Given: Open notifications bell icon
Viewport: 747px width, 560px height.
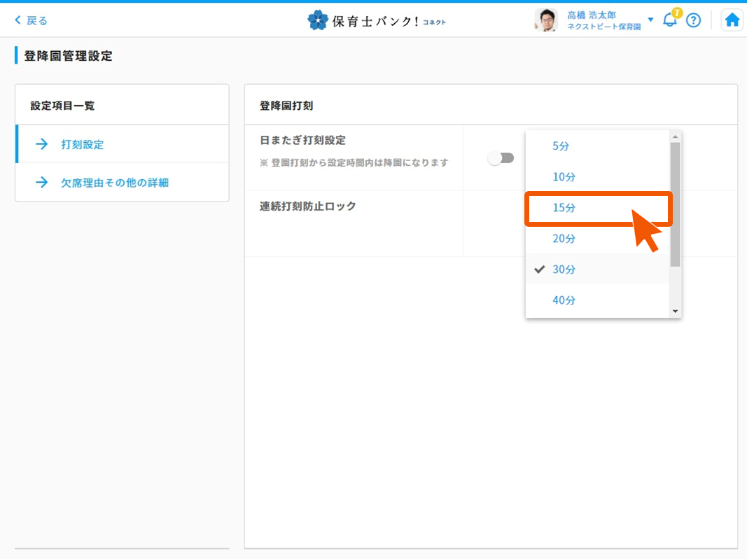Looking at the screenshot, I should [670, 20].
